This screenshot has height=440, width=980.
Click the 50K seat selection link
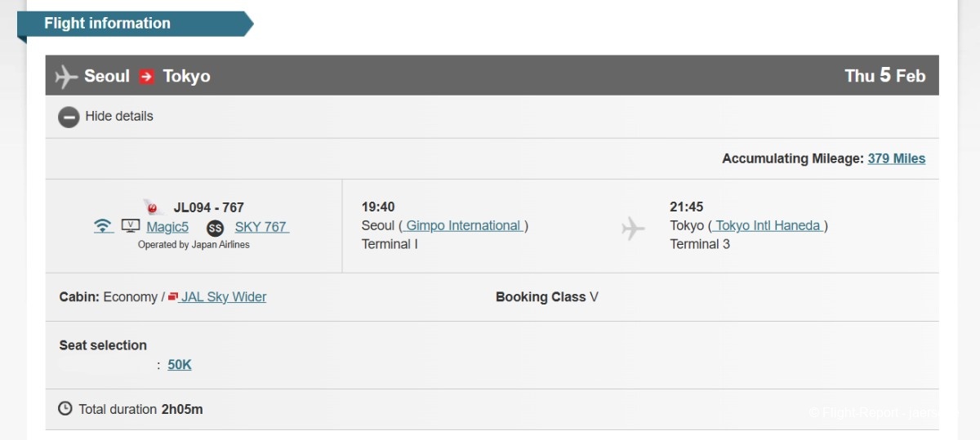(180, 365)
